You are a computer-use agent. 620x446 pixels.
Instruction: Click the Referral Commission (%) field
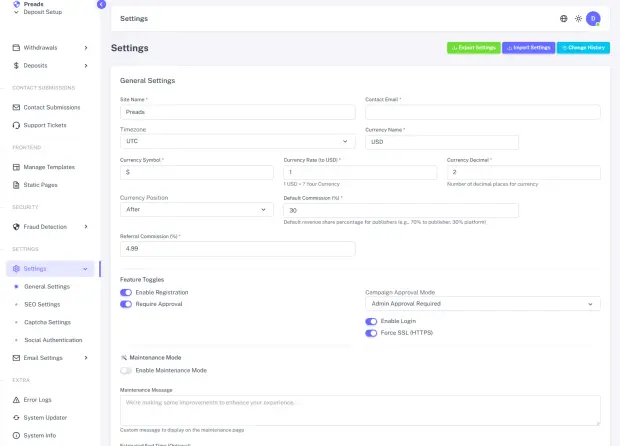pos(237,249)
